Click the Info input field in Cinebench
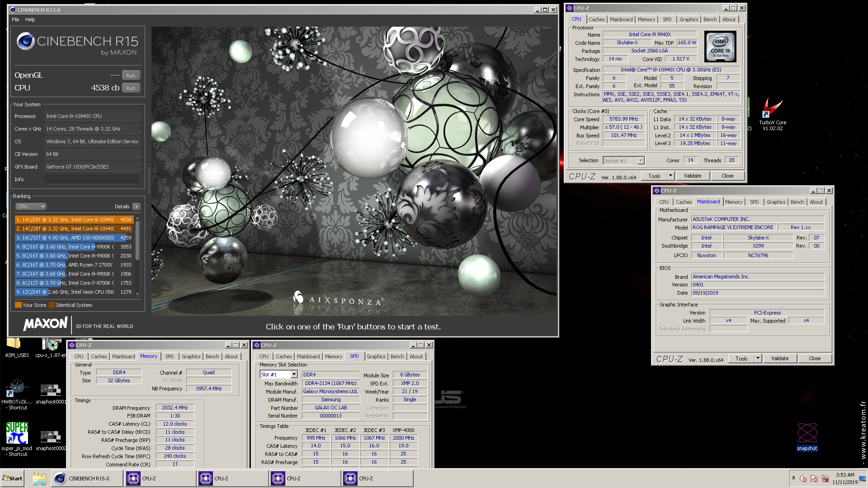This screenshot has height=488, width=868. (92, 179)
